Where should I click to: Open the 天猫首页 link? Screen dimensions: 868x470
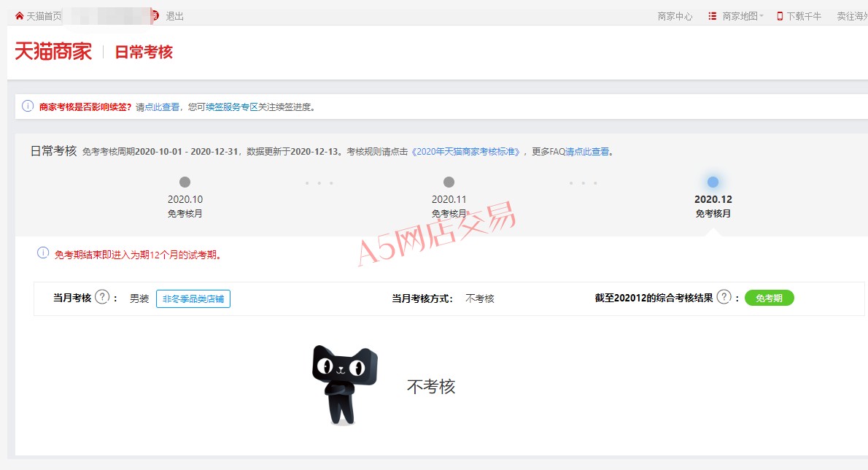click(44, 16)
